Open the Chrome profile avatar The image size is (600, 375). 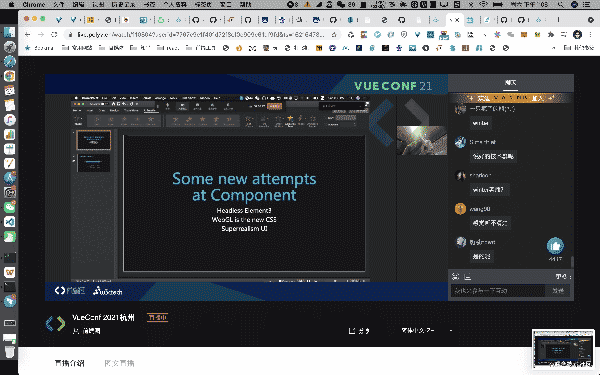(577, 34)
